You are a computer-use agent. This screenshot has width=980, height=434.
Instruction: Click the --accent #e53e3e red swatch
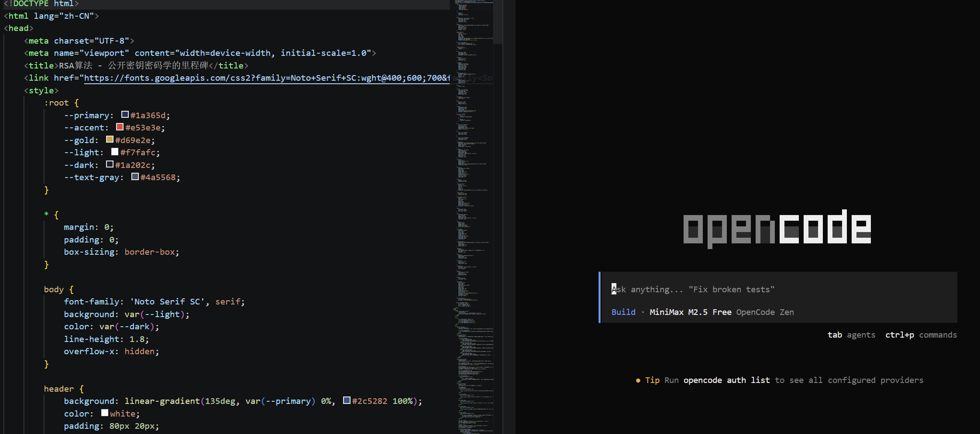pos(120,127)
